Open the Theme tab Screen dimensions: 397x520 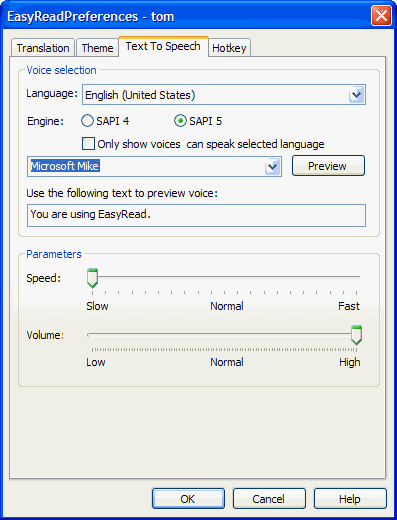[x=97, y=48]
